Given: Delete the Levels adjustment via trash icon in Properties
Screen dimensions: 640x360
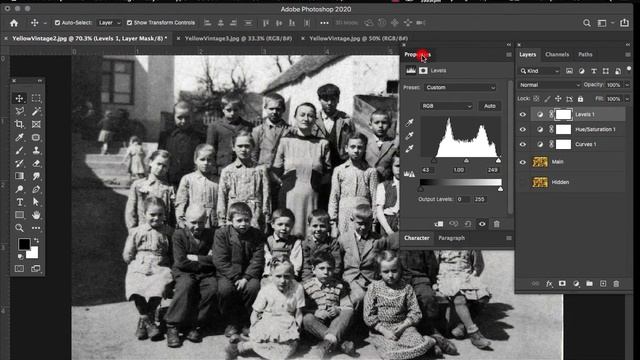Looking at the screenshot, I should tap(496, 224).
